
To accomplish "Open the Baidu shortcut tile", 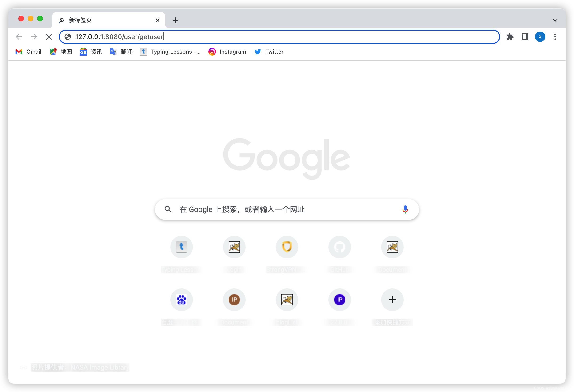I will [x=182, y=307].
